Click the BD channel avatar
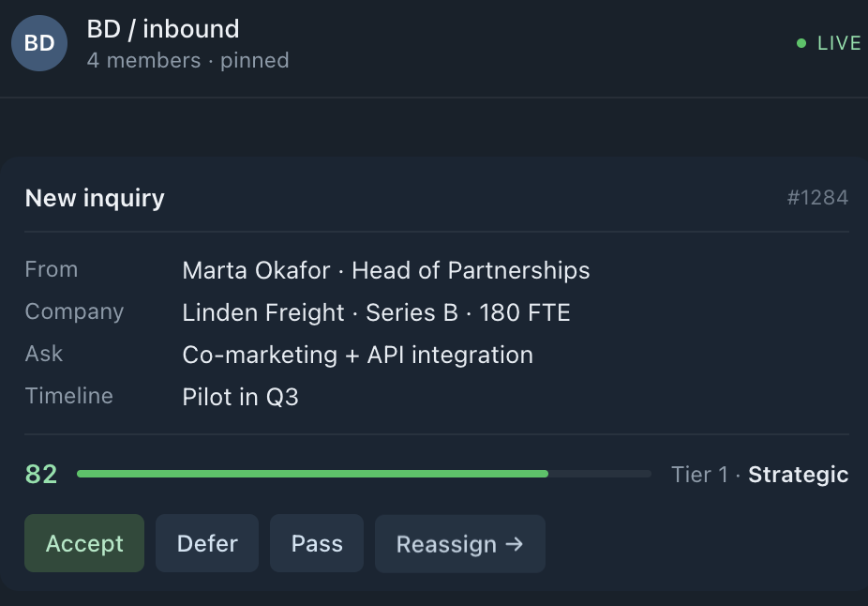 pos(39,43)
